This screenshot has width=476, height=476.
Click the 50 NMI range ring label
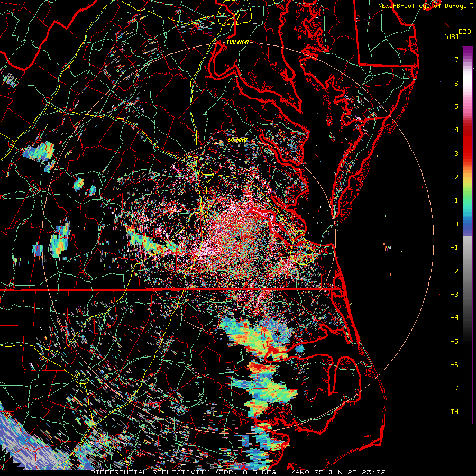pyautogui.click(x=237, y=140)
